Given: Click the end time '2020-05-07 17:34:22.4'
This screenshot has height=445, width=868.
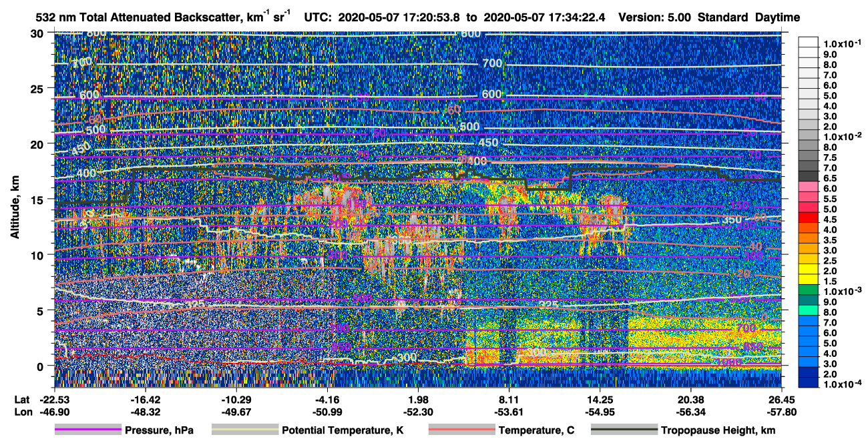Looking at the screenshot, I should [544, 17].
